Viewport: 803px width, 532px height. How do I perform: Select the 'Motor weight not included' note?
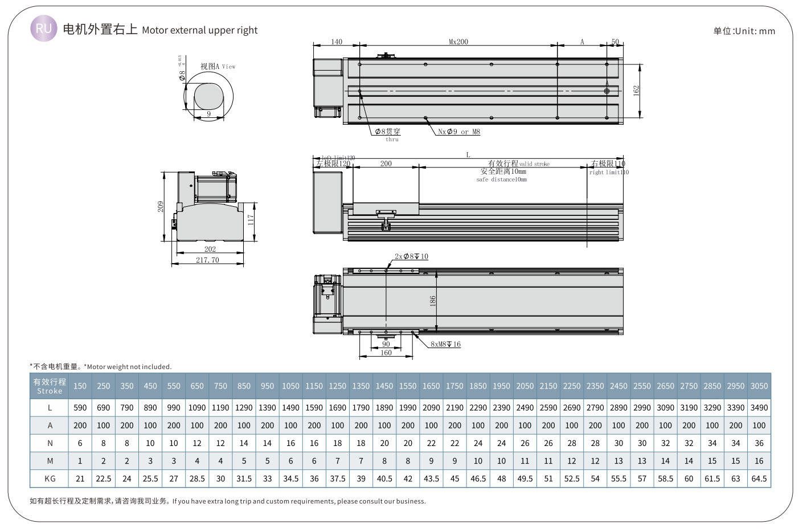(128, 367)
